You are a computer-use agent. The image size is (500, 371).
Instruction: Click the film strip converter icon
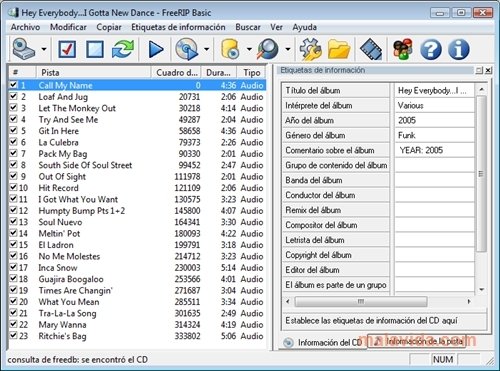pos(371,49)
